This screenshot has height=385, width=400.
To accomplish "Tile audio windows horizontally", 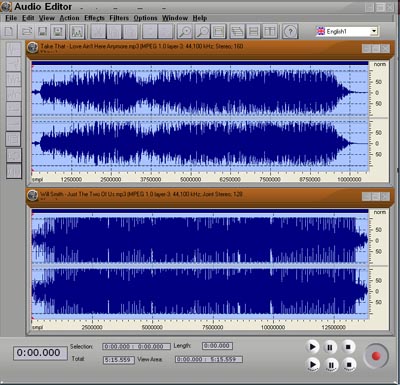I will coord(254,32).
